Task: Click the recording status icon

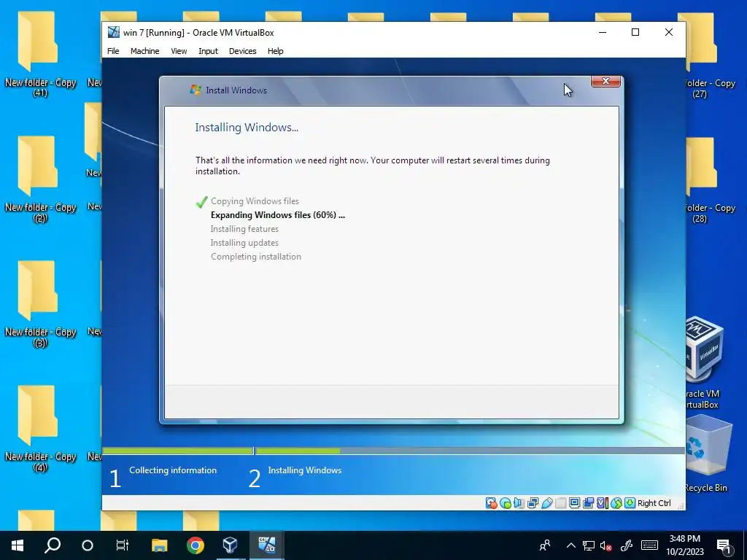Action: [588, 503]
